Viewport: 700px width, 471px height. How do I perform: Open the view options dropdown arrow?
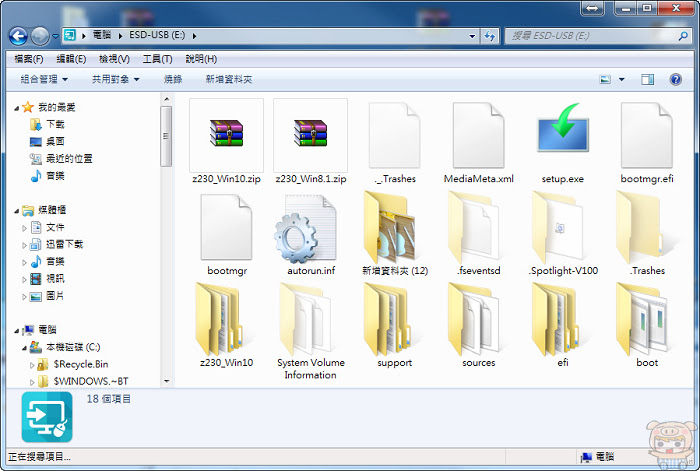tap(621, 80)
